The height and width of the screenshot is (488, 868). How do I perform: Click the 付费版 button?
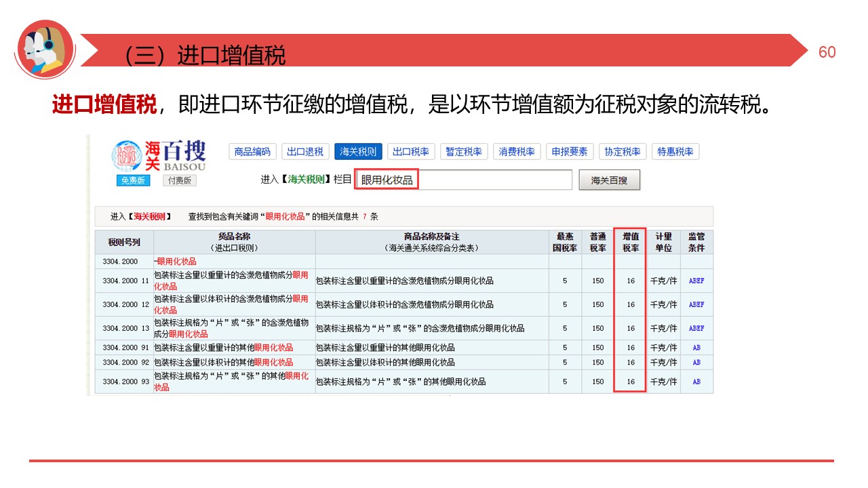180,180
